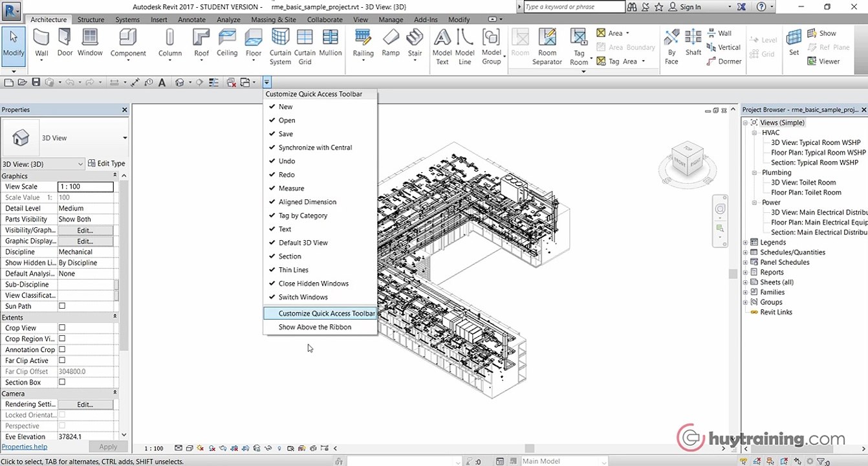Viewport: 868px width, 466px height.
Task: Choose the Door tool
Action: click(x=65, y=43)
